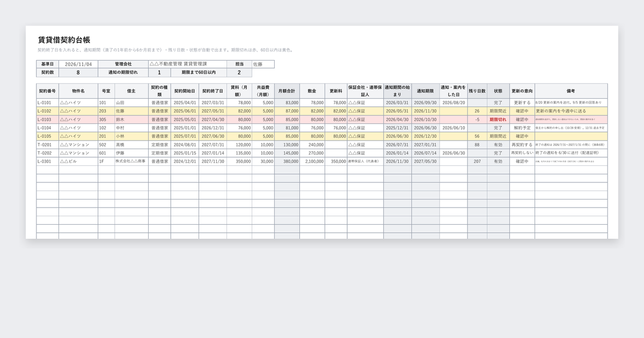Image resolution: width=644 pixels, height=338 pixels.
Task: Select the 期限まで60日以内 count cell
Action: pos(239,72)
